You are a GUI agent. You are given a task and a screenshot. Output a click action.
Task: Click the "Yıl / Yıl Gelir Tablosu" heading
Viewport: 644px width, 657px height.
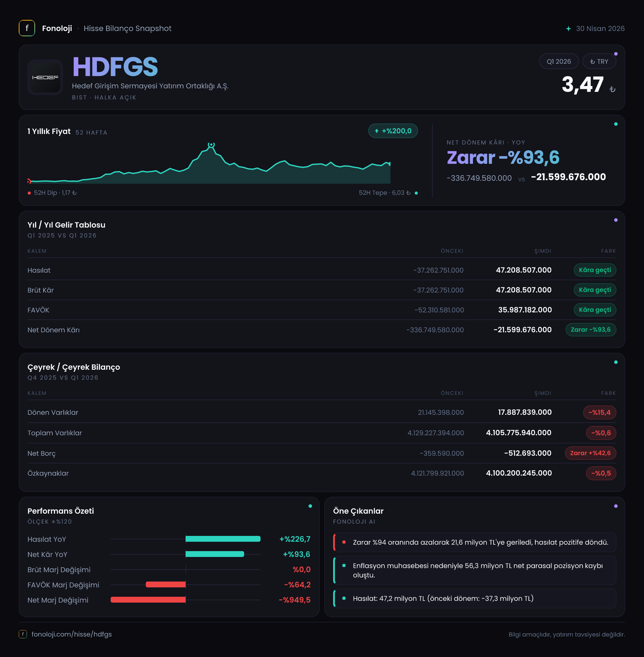66,225
